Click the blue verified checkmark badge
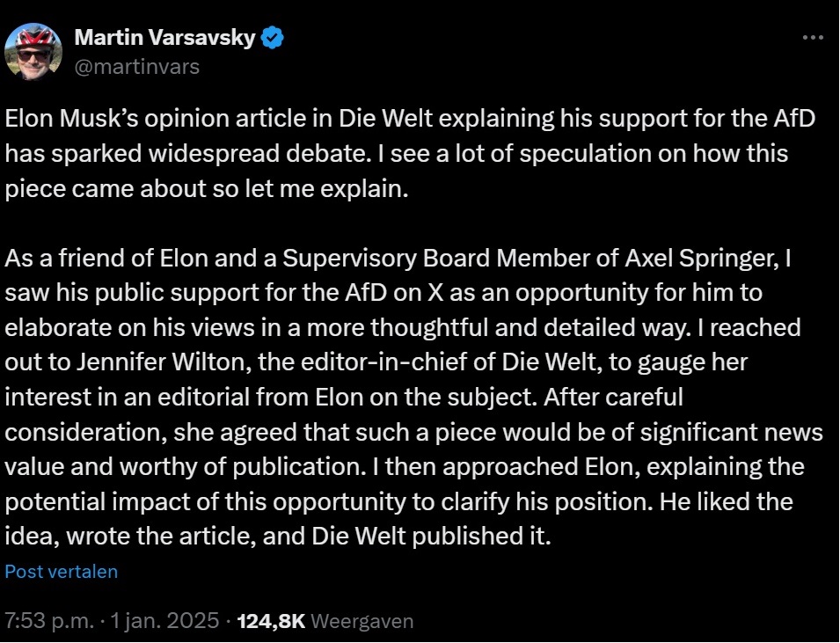 (273, 38)
